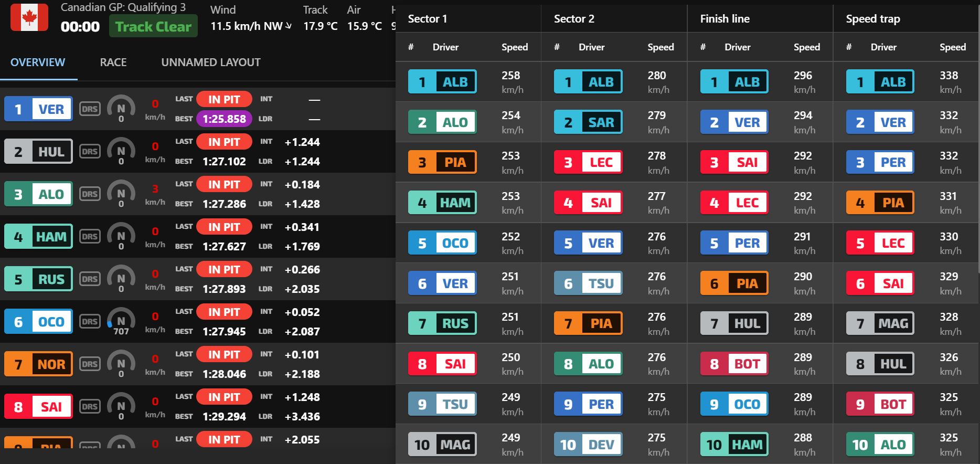This screenshot has width=980, height=464.
Task: Click DRS indicator in NOR row
Action: [90, 364]
